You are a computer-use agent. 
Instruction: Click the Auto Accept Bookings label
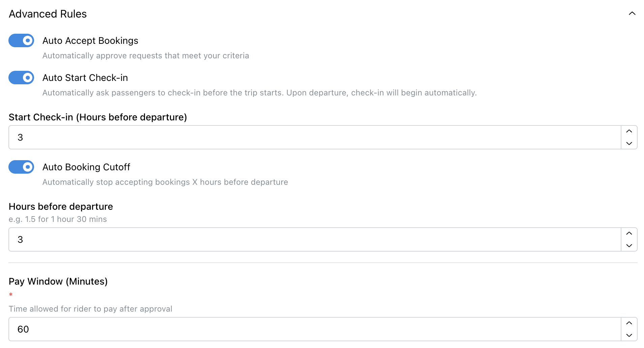tap(90, 40)
